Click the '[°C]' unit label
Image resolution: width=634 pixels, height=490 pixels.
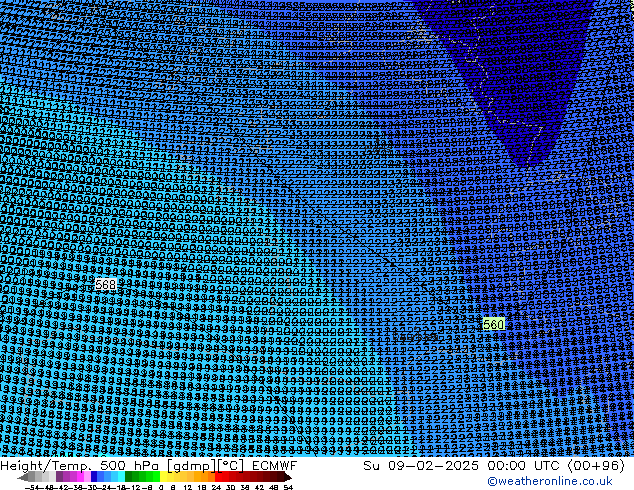(231, 466)
